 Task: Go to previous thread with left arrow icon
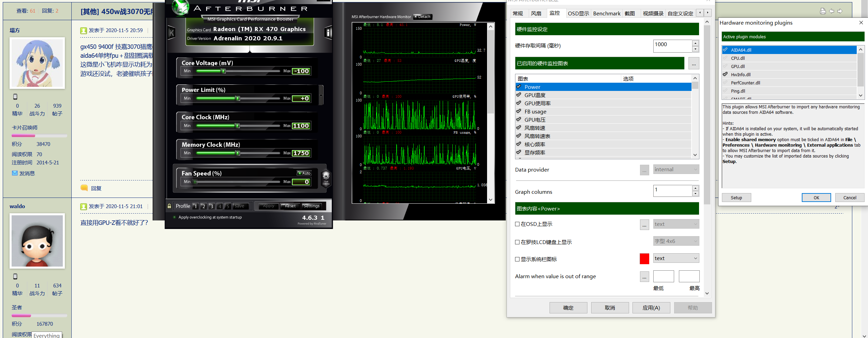831,11
